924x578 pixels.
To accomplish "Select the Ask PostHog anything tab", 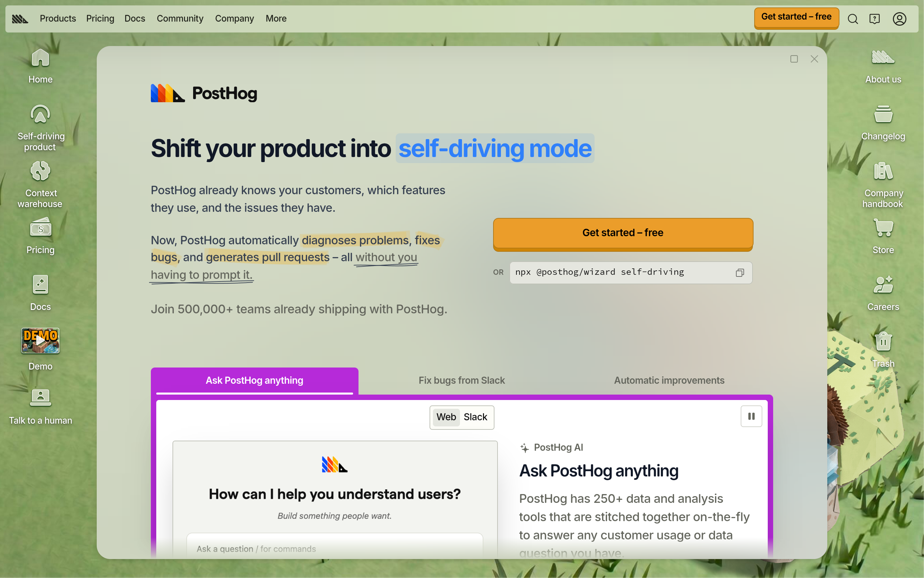I will [254, 381].
